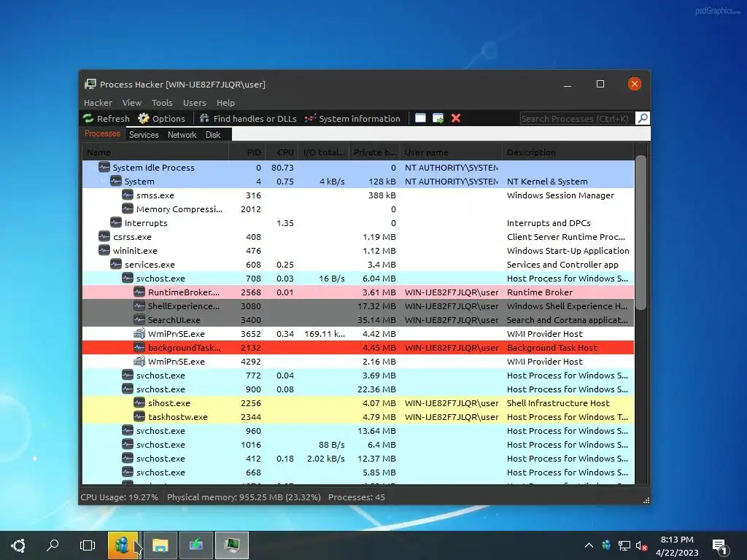Click the Interrupts process icon

116,223
